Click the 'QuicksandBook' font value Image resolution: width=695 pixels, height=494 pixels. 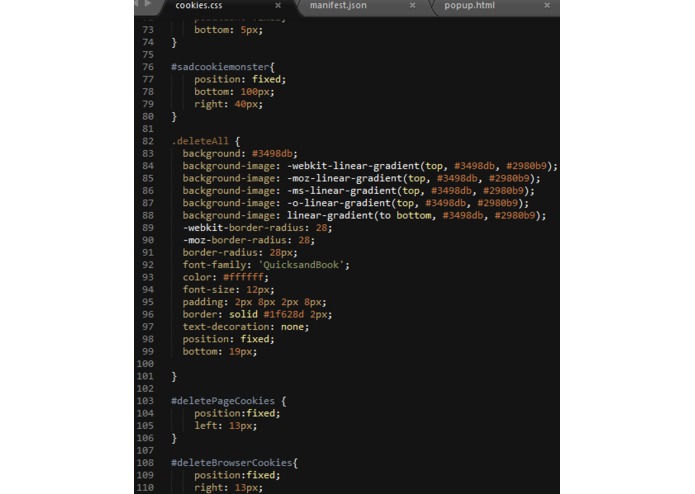coord(301,265)
